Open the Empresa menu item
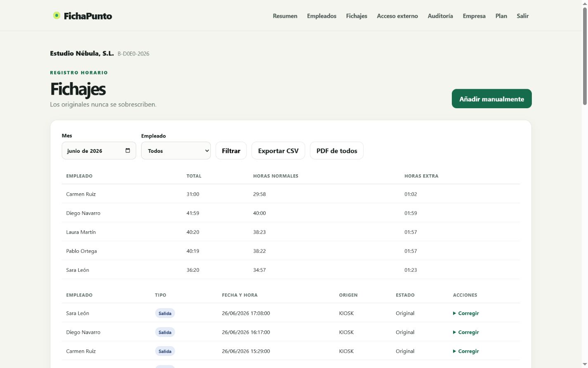The width and height of the screenshot is (588, 368). click(474, 16)
